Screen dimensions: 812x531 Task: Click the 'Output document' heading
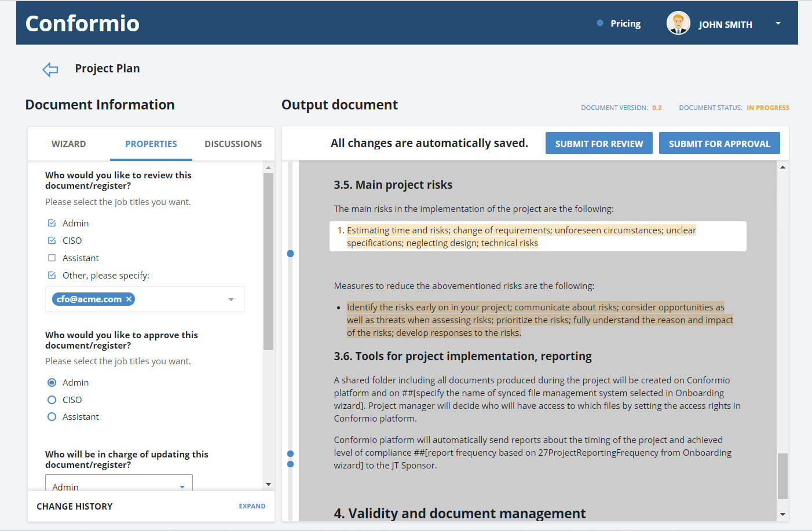coord(339,105)
